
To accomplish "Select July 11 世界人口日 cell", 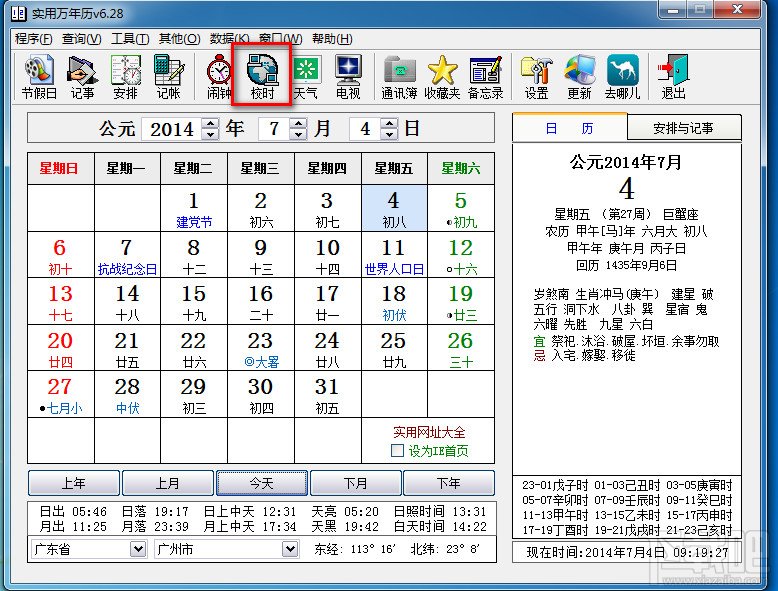I will tap(394, 255).
